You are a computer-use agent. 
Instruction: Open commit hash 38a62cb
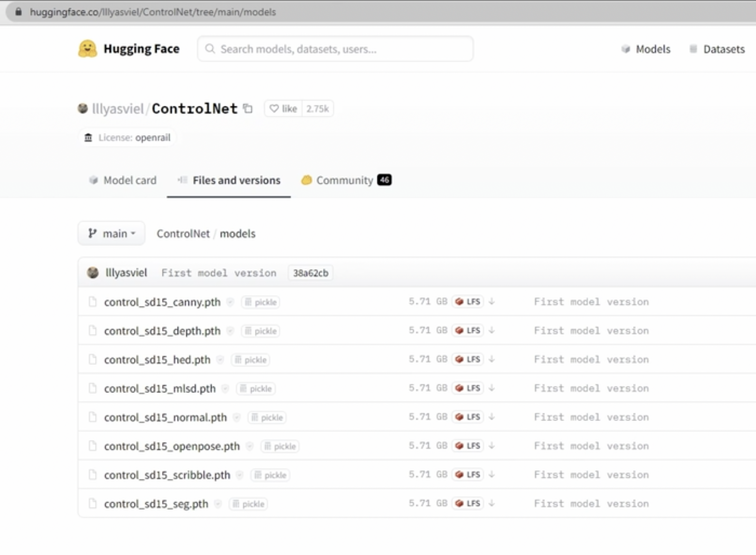click(x=311, y=273)
